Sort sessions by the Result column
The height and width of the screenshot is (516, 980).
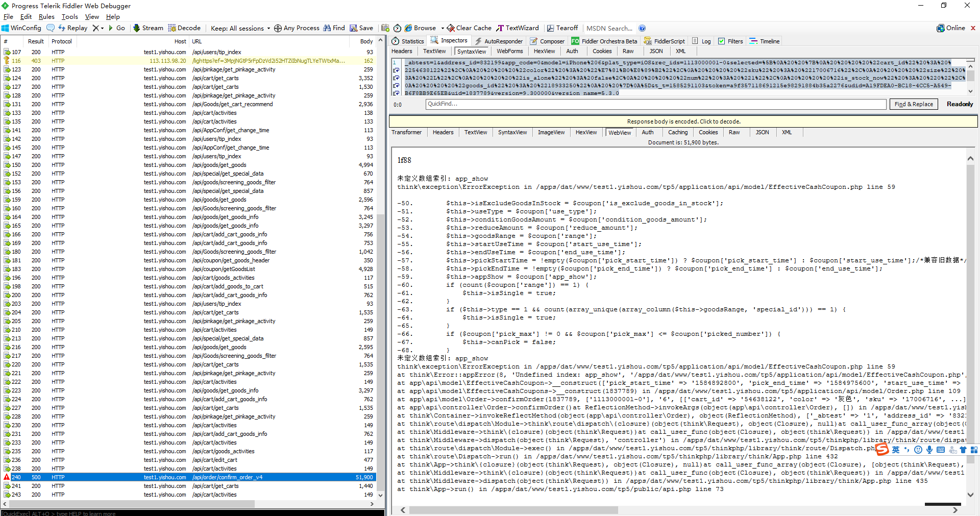[36, 41]
